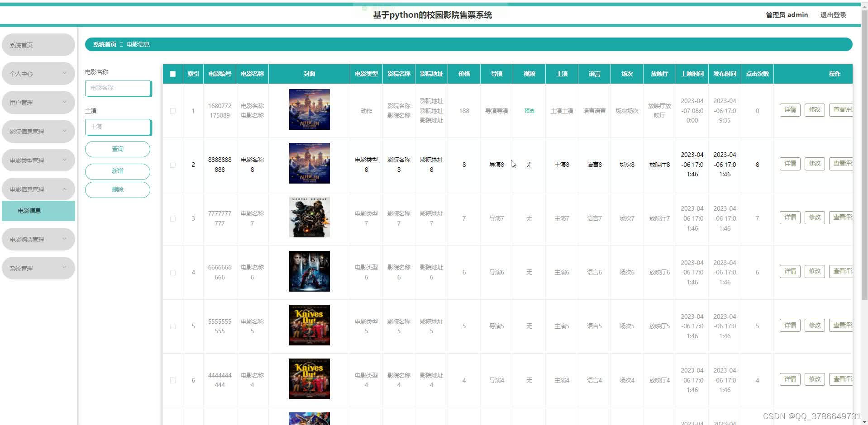Select the checkbox for row 4
The height and width of the screenshot is (425, 868).
tap(173, 273)
